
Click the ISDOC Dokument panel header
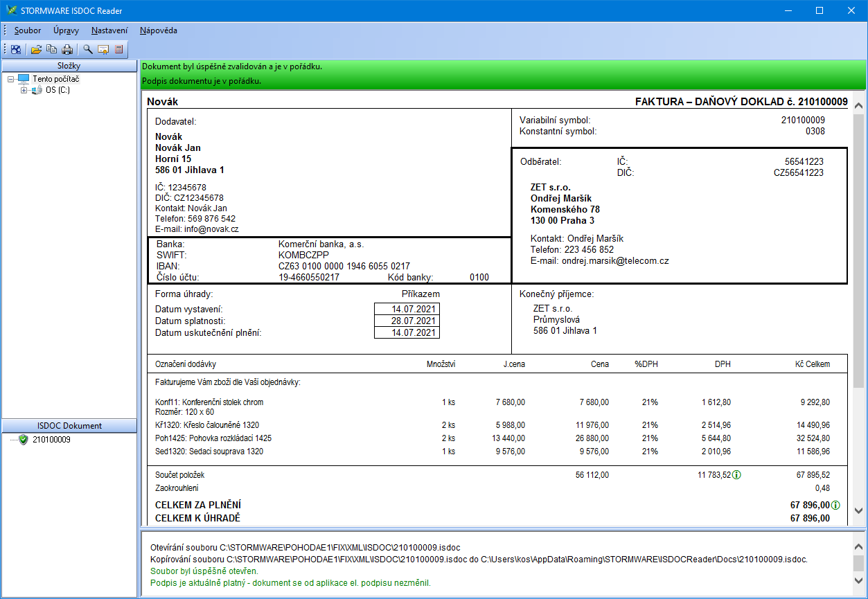(69, 426)
